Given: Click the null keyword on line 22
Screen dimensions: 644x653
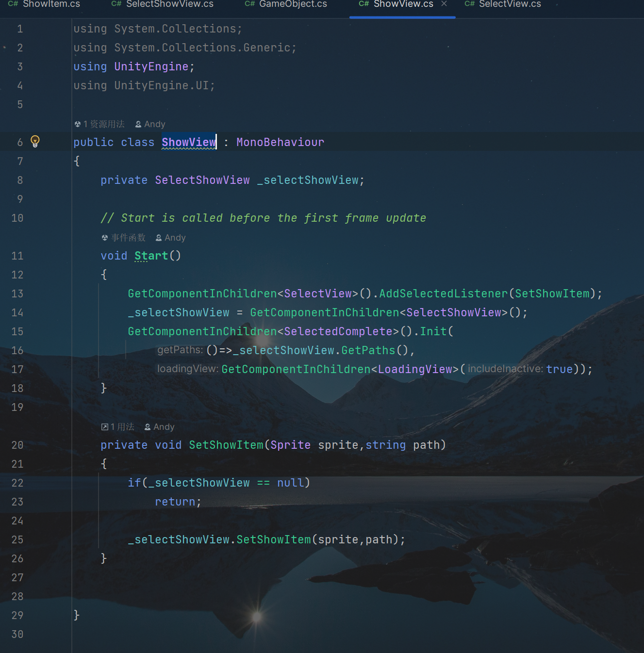Looking at the screenshot, I should pos(290,483).
